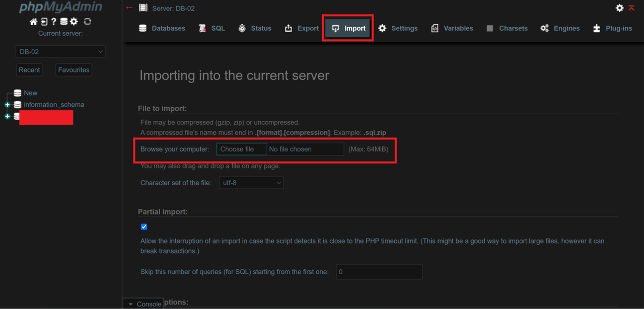Select New in the database tree
644x309 pixels.
[31, 93]
